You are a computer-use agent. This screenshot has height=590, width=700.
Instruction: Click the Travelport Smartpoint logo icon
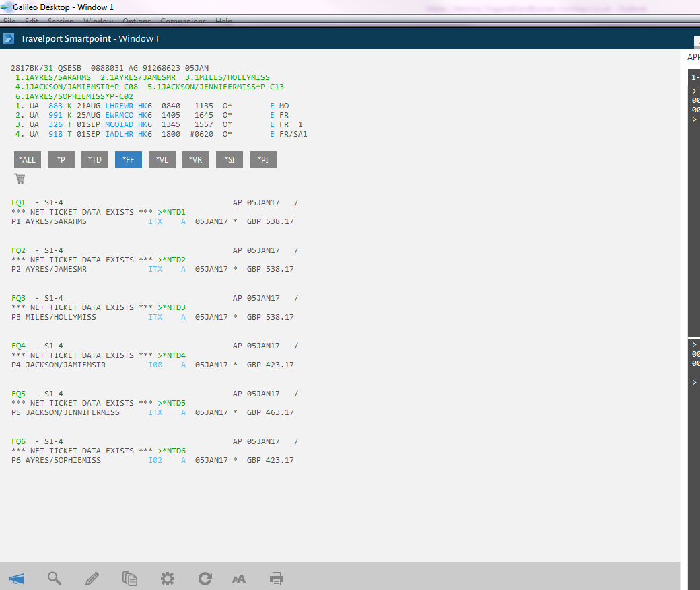(9, 38)
